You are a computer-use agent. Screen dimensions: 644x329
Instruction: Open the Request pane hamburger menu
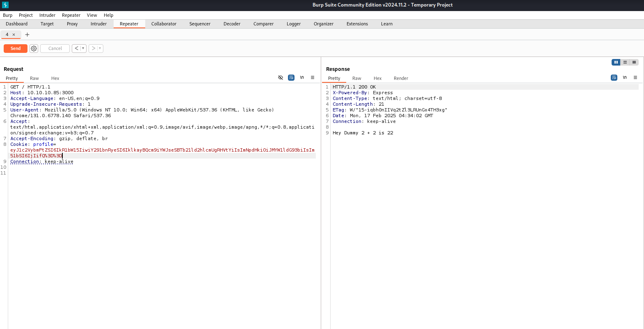click(x=313, y=77)
